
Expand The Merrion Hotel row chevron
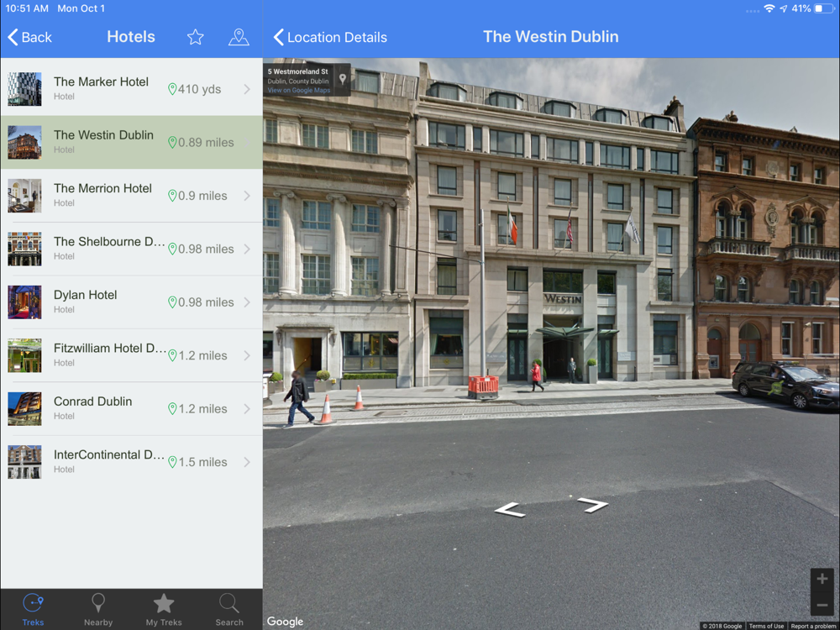coord(247,196)
